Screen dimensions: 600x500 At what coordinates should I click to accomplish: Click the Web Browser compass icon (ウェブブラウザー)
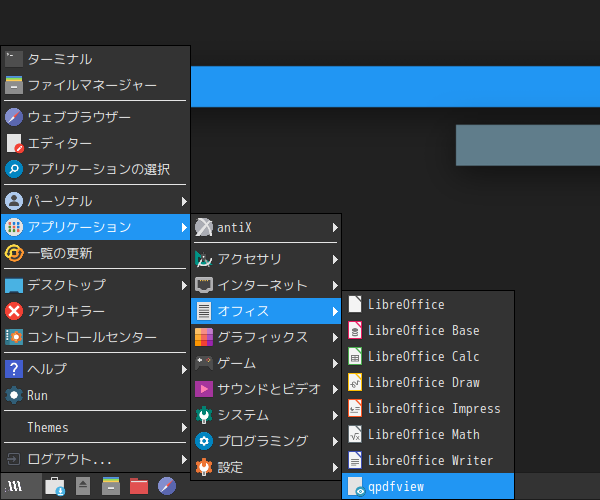[x=14, y=117]
